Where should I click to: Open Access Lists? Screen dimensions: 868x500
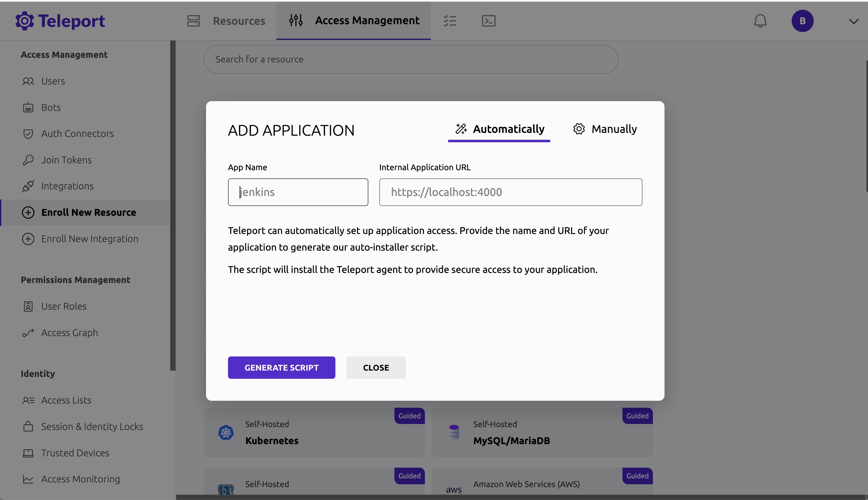(x=85, y=400)
